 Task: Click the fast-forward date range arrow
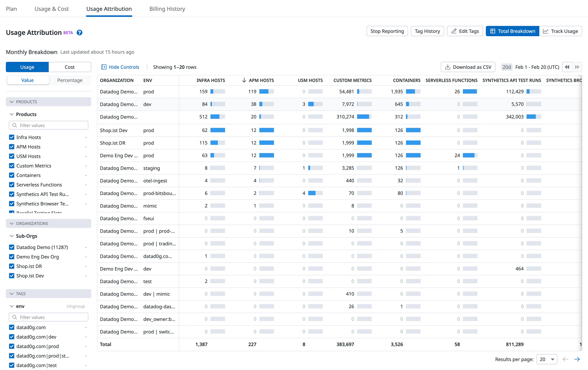[x=577, y=67]
